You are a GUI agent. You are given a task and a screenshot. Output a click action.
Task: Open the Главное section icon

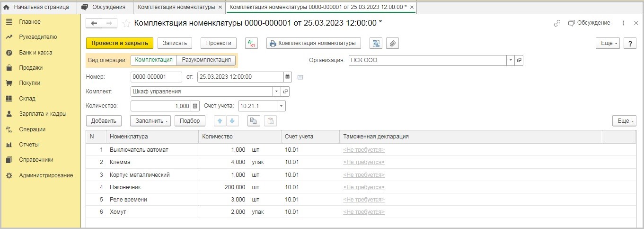(x=9, y=22)
